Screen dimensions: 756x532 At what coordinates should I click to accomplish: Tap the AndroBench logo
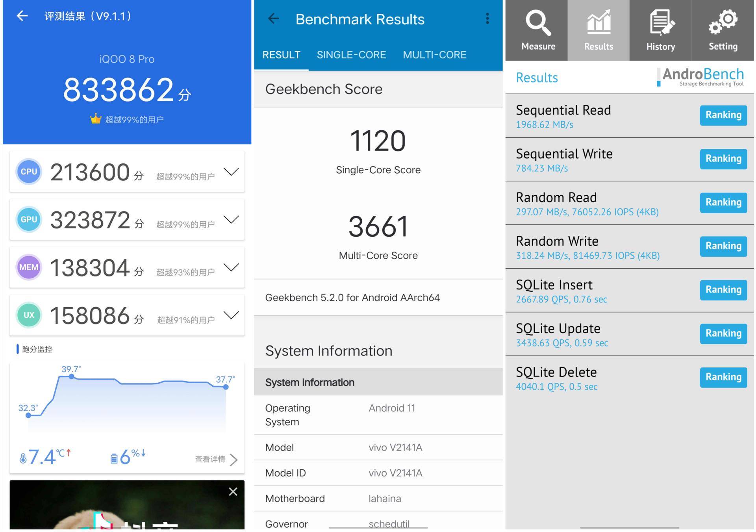(700, 77)
